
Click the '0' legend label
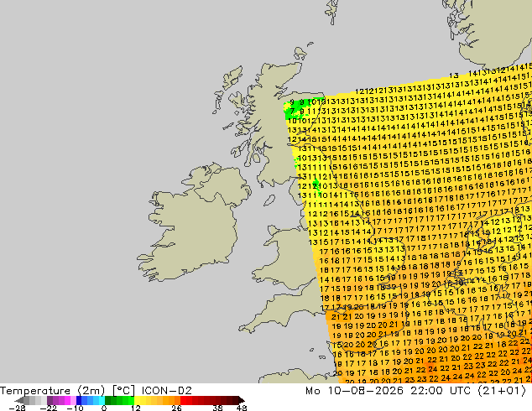(104, 408)
